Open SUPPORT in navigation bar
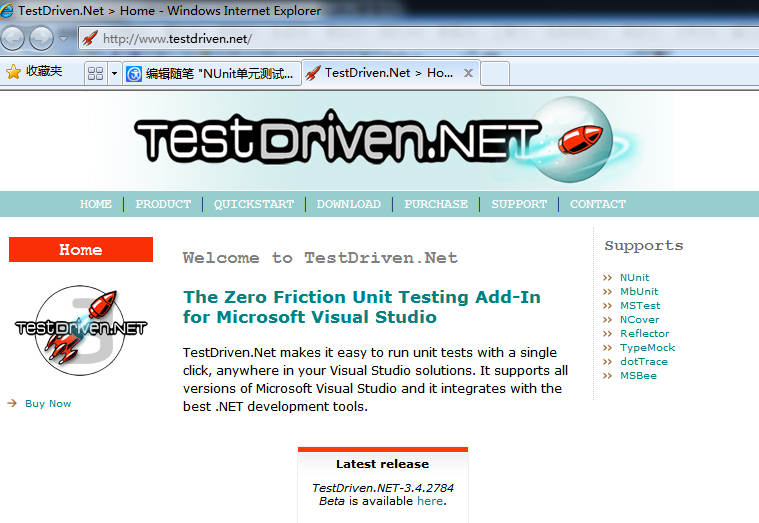 coord(519,204)
